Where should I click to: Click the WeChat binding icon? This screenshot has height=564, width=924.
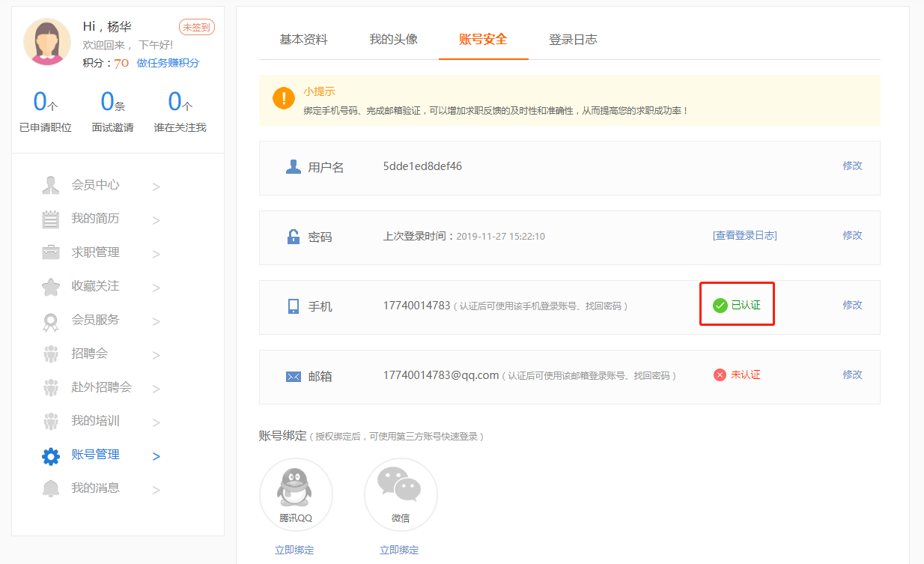coord(401,488)
